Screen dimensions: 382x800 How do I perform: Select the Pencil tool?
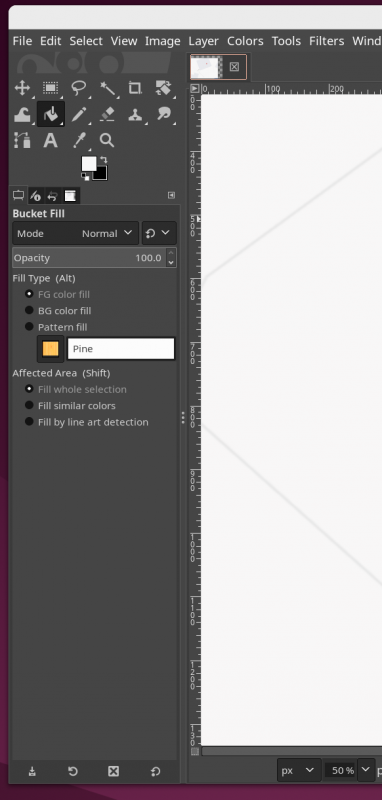tap(79, 114)
